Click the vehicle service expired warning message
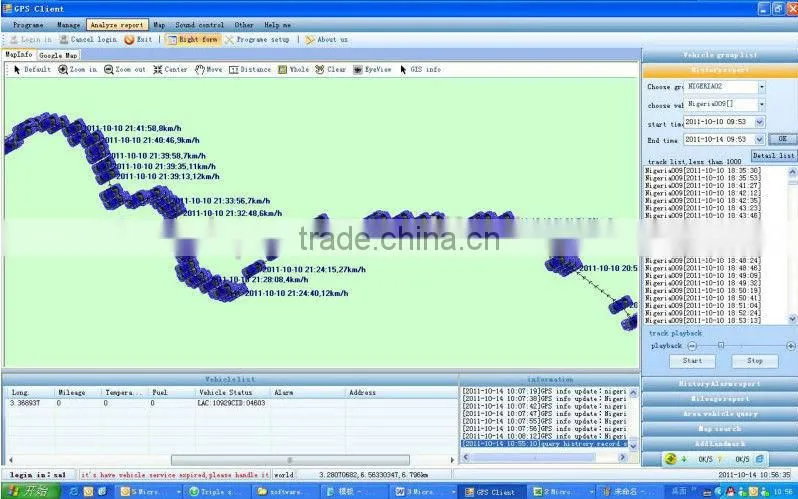Screen dimensions: 798x499 (x=175, y=475)
